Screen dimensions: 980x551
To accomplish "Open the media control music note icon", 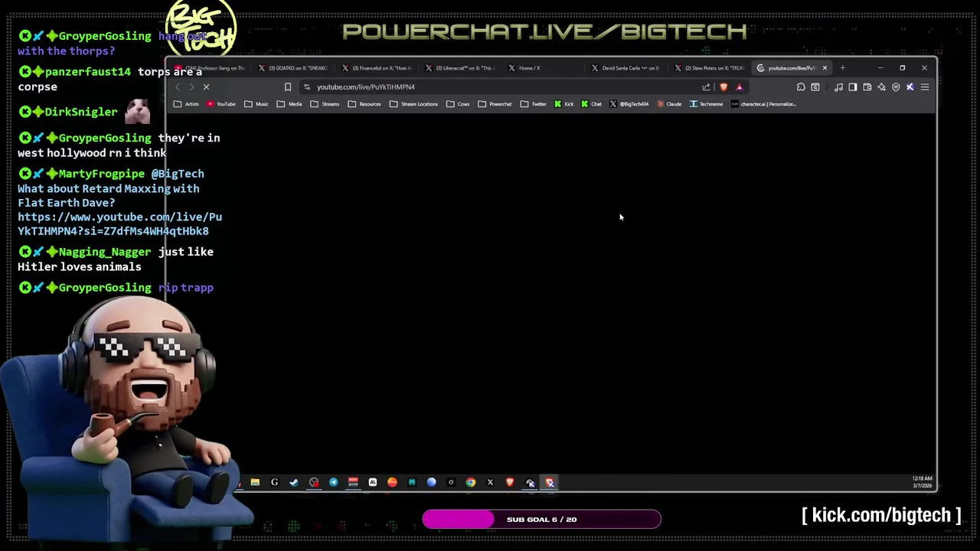I will click(838, 87).
